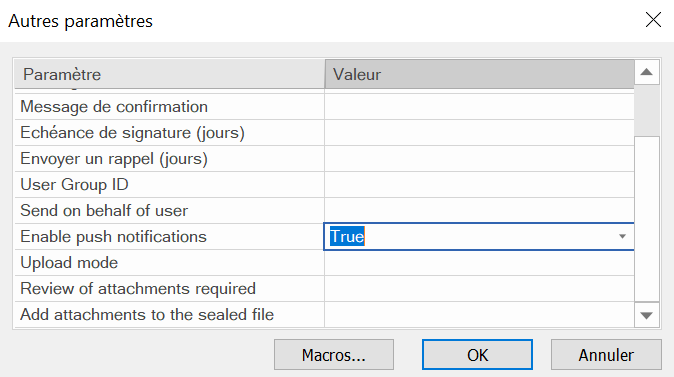
Task: Confirm with the OK button
Action: (477, 355)
